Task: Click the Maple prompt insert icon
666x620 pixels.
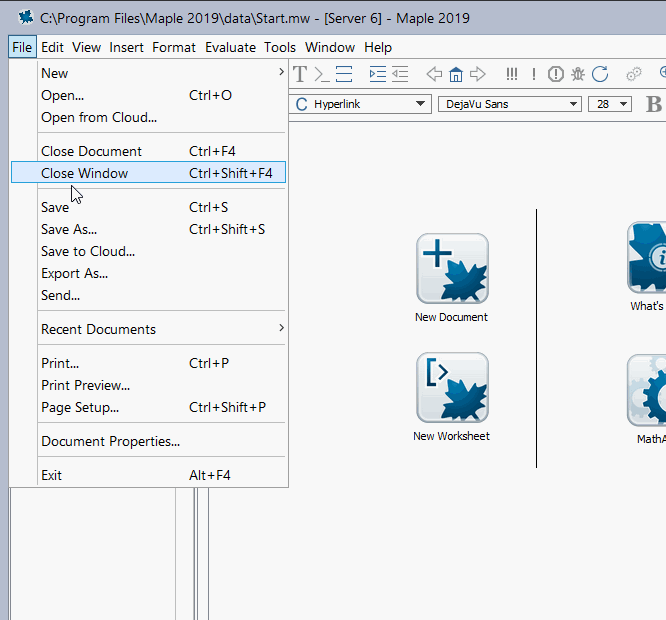Action: tap(322, 74)
